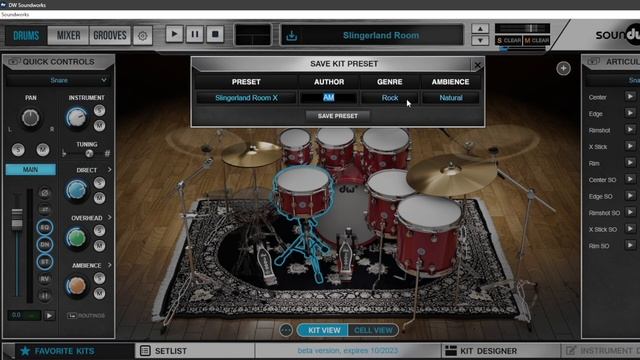The width and height of the screenshot is (640, 360).
Task: Solo the Overhead channel
Action: coord(99,230)
